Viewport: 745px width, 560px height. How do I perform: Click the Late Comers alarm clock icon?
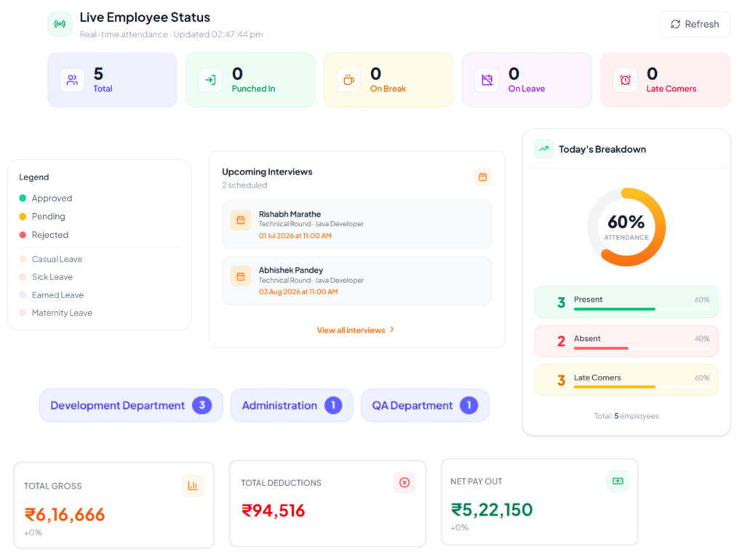(625, 80)
